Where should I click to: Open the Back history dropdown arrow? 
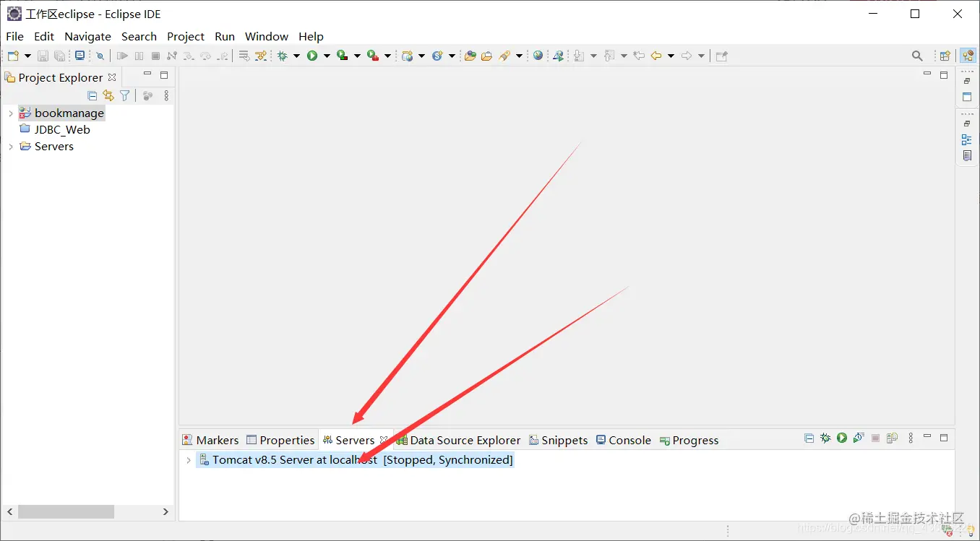[671, 56]
